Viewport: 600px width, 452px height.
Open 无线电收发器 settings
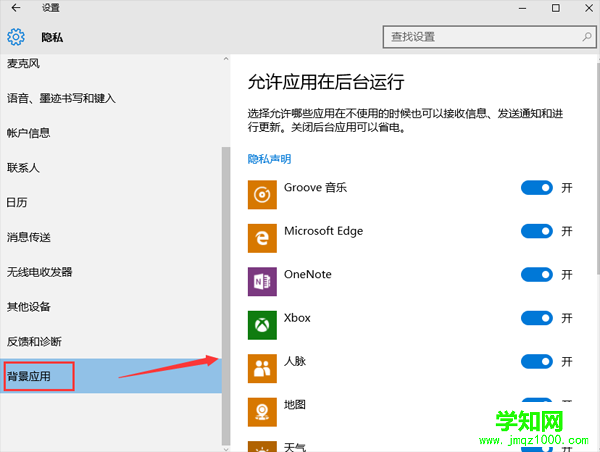tap(111, 272)
